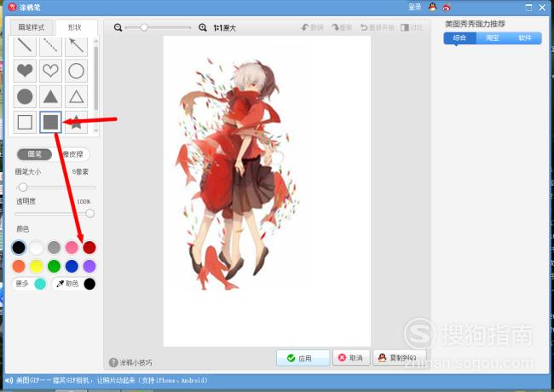
Task: Select the filled star shape
Action: click(x=77, y=122)
